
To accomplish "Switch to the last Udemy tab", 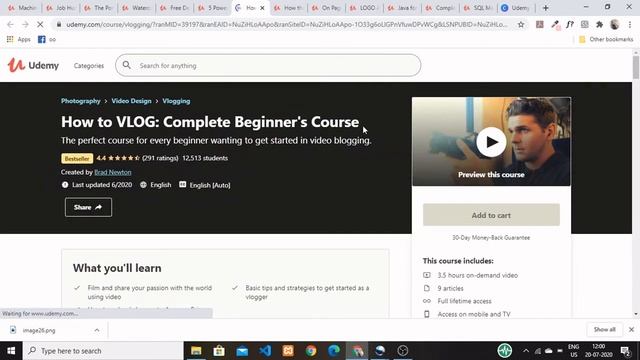I will coord(516,8).
